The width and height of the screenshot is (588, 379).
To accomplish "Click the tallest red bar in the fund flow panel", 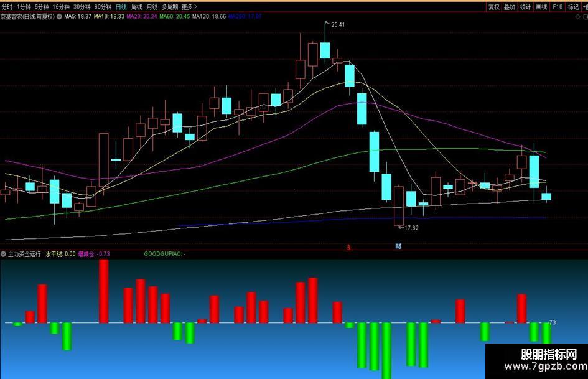I will 104,291.
